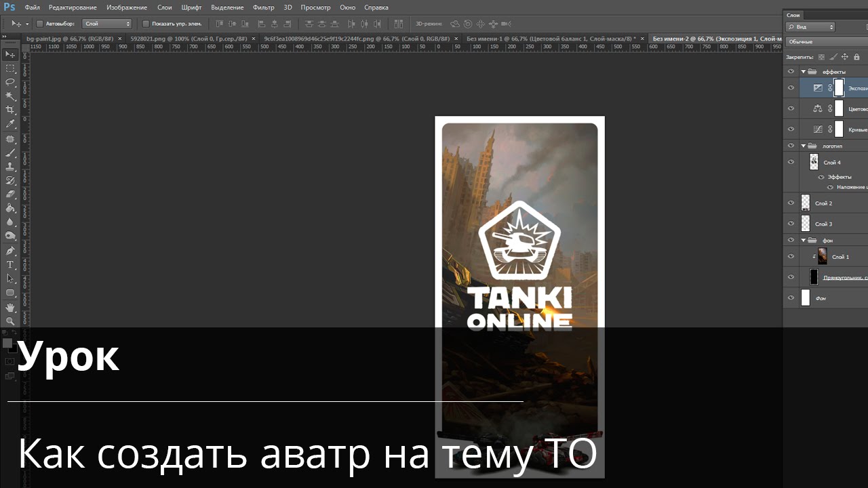Collapse the логотип layer group
The width and height of the screenshot is (868, 488).
[x=803, y=146]
